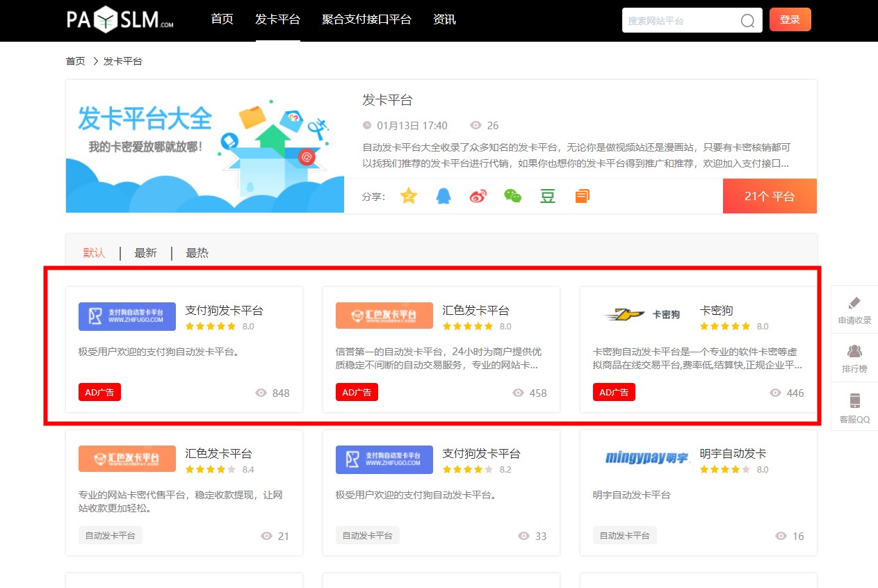Open the 聚合支付接口平台 nav item

[366, 19]
